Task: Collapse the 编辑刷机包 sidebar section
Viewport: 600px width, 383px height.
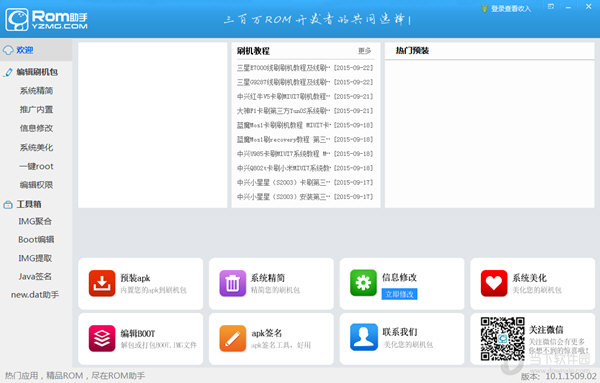Action: coord(37,72)
